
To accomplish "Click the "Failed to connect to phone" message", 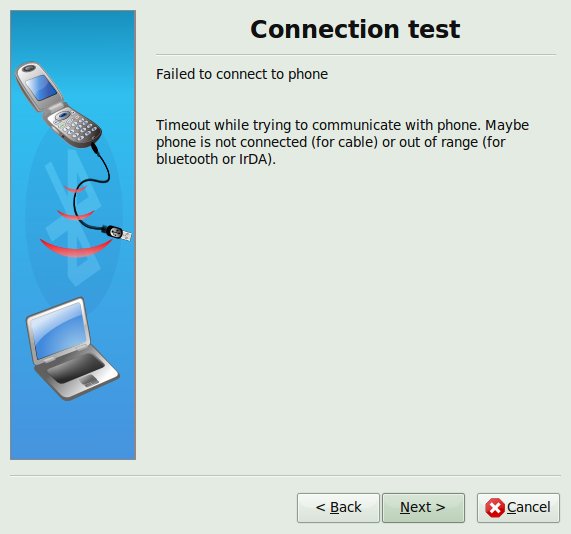I will coord(242,74).
